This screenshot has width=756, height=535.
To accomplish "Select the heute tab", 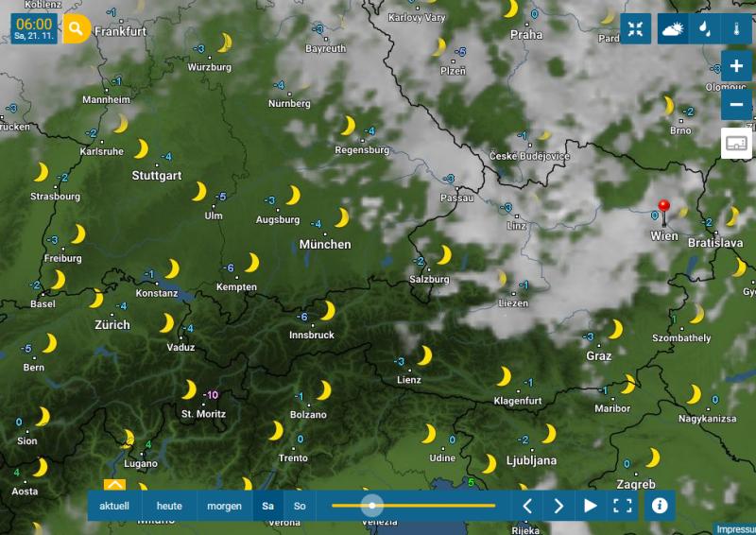I will click(169, 506).
